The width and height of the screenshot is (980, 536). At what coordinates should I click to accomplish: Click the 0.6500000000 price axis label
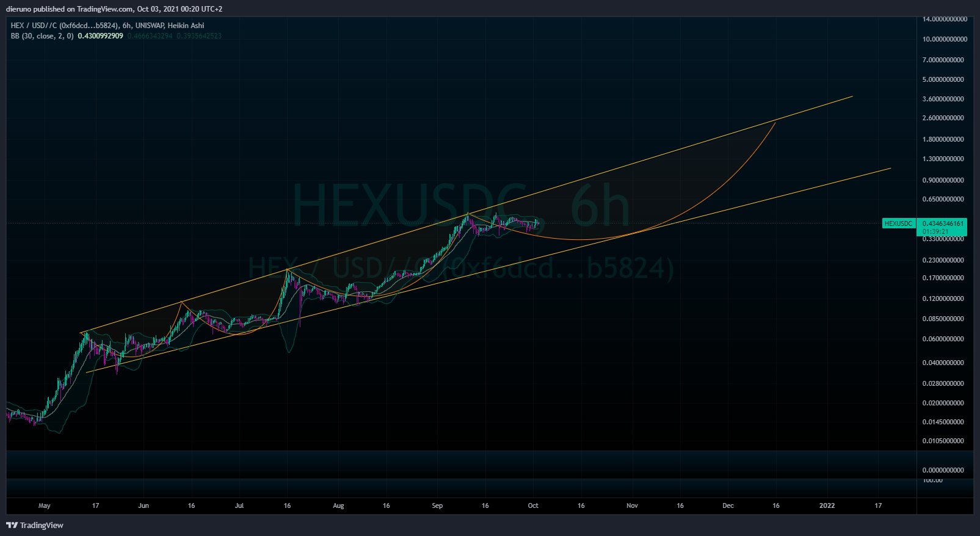click(943, 199)
